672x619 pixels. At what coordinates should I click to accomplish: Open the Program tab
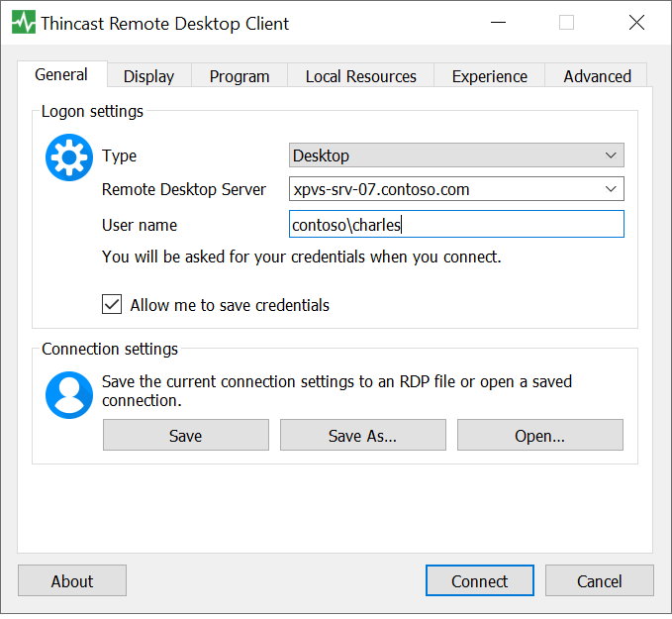pos(240,76)
